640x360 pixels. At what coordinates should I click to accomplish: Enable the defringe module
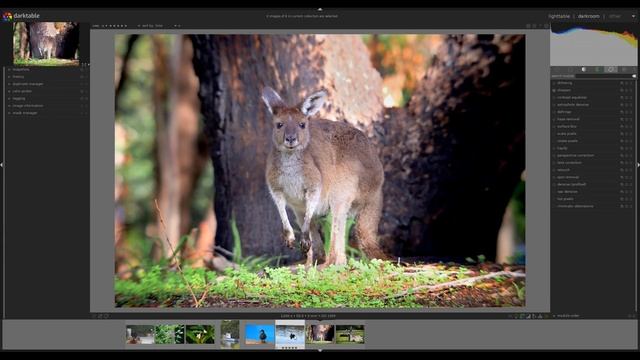tap(554, 112)
